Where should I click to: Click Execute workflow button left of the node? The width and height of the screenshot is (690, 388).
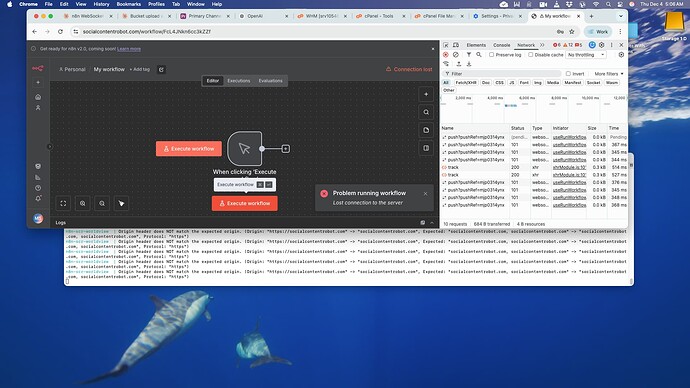click(x=189, y=149)
